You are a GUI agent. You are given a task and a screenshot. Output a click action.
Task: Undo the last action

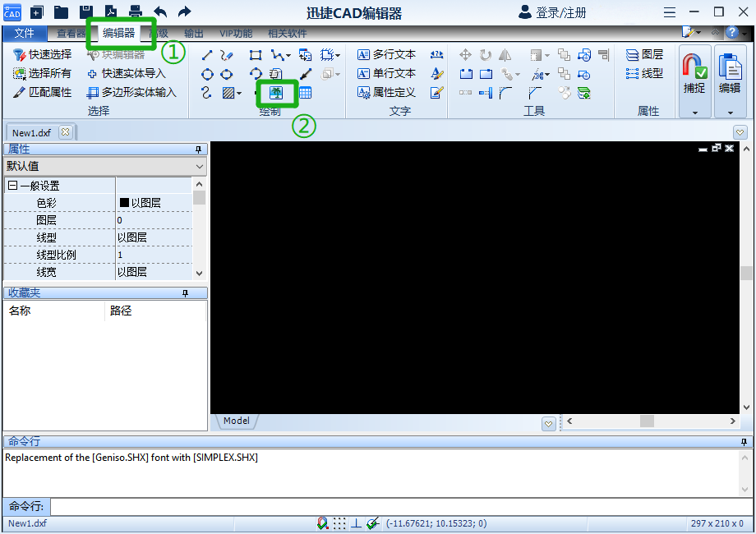(x=160, y=12)
